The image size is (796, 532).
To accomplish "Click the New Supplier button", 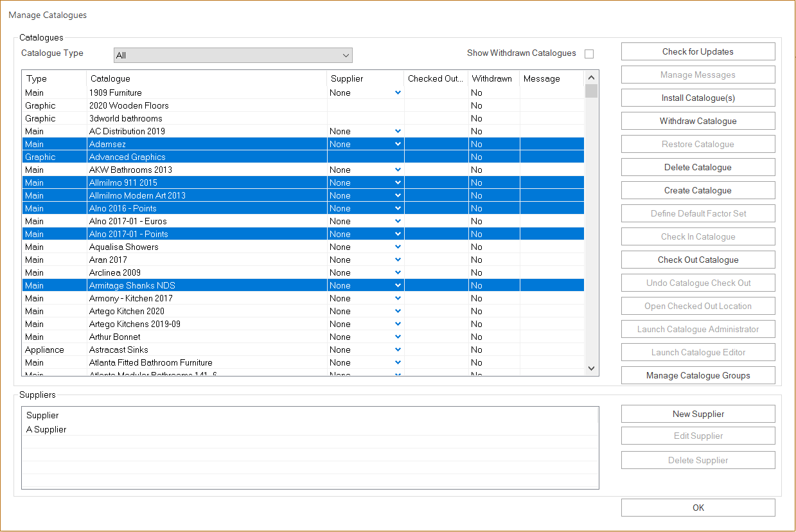I will click(698, 414).
